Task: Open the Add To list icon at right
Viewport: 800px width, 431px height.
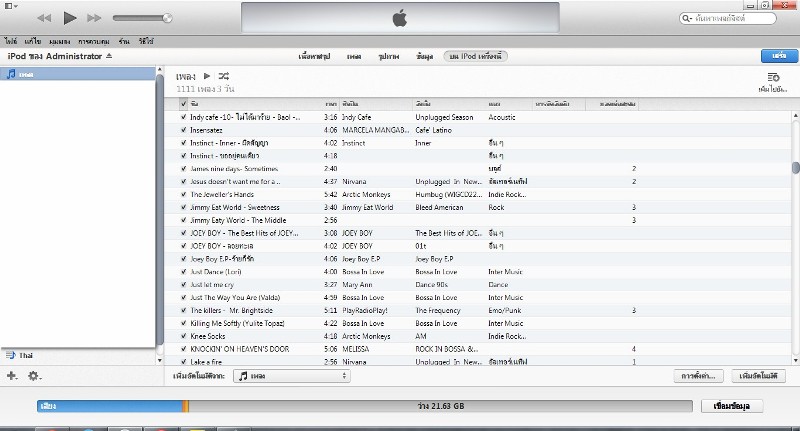Action: (x=773, y=79)
